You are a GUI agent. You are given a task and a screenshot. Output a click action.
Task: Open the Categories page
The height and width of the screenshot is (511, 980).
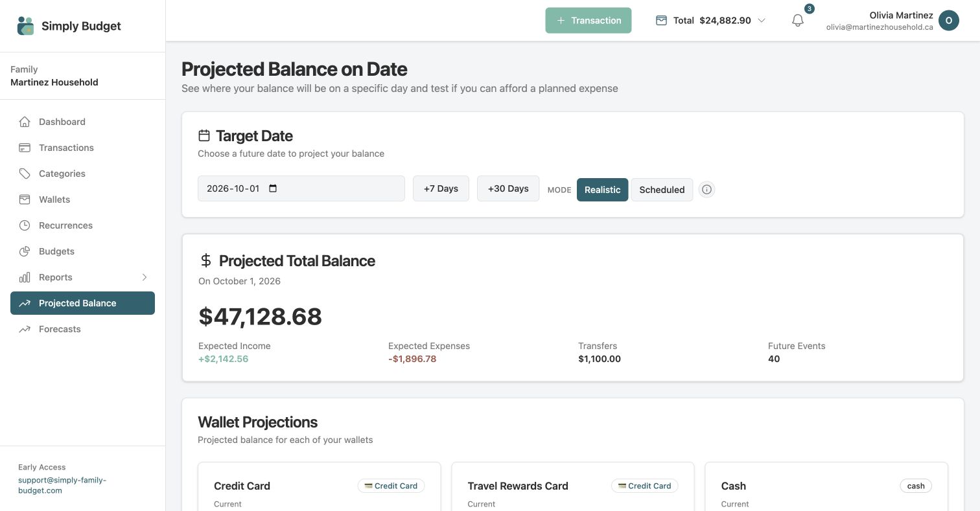(82, 174)
